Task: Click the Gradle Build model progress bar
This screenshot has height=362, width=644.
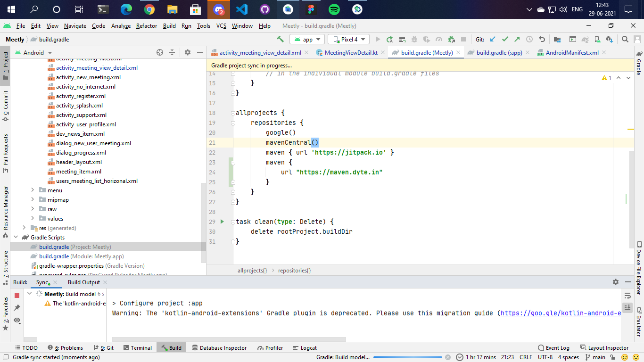Action: pyautogui.click(x=407, y=357)
